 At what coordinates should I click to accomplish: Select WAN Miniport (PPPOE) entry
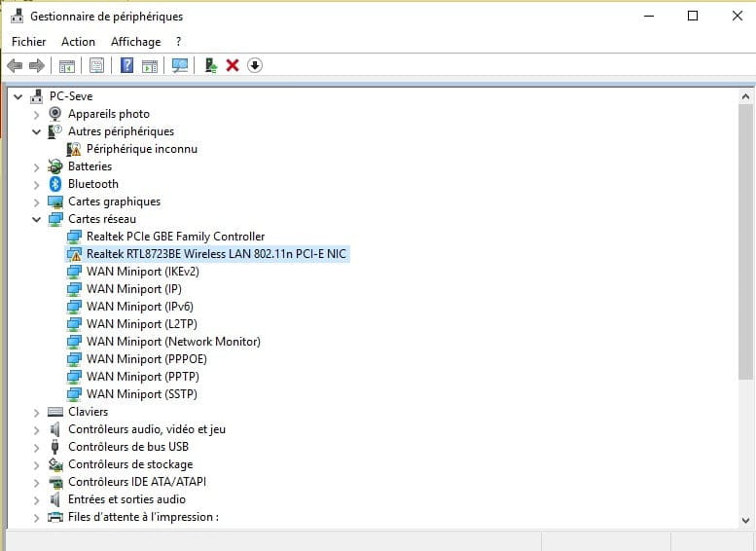coord(146,359)
